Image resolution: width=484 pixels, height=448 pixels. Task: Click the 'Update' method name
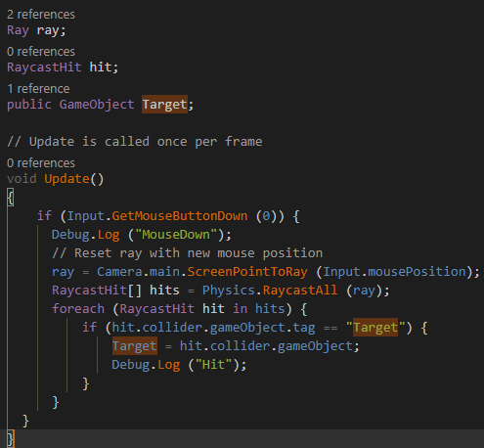pyautogui.click(x=66, y=179)
